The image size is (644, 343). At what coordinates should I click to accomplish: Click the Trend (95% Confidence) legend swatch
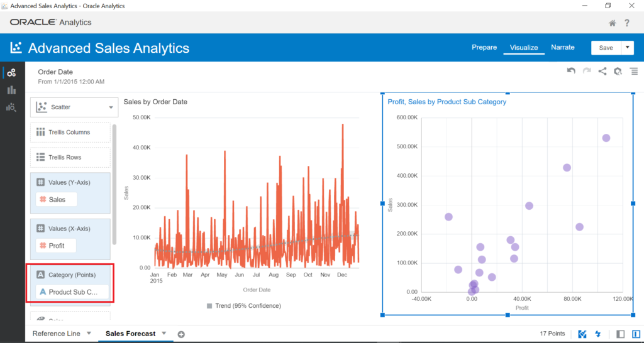pyautogui.click(x=209, y=306)
